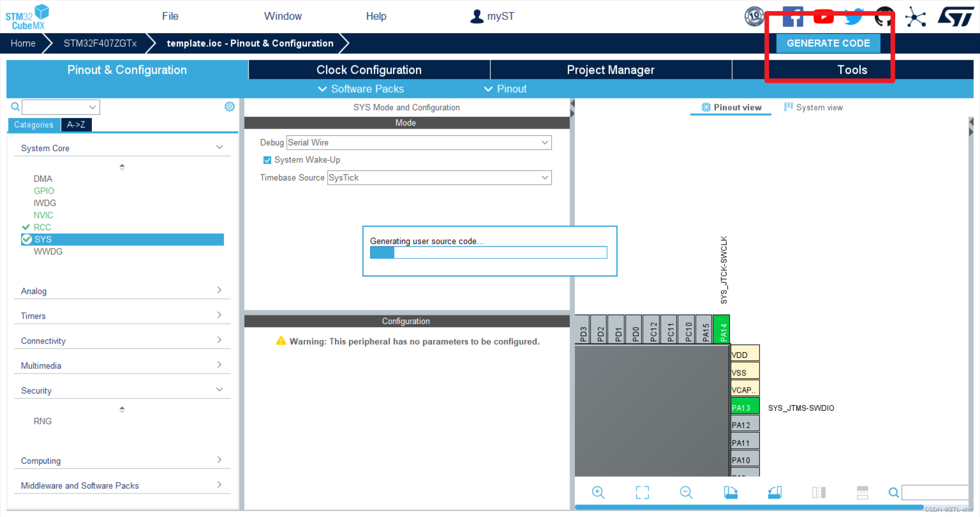Open the File menu
Screen dimensions: 980x517
point(170,16)
